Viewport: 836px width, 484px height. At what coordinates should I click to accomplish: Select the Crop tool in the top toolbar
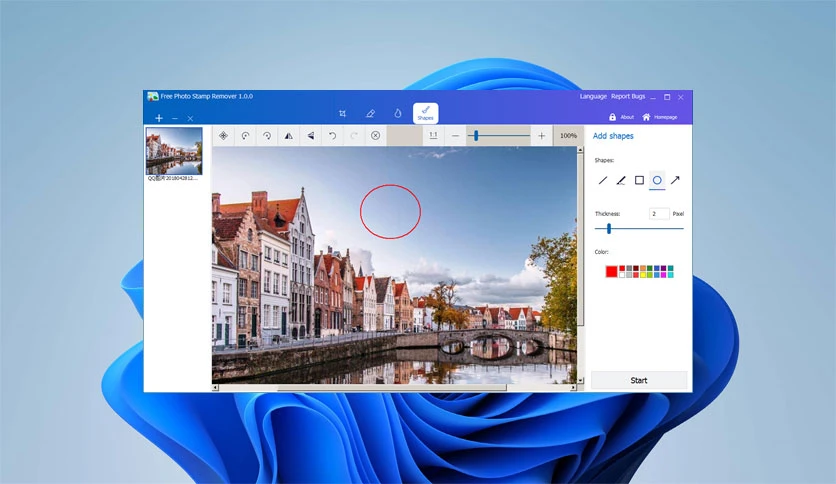[x=342, y=113]
